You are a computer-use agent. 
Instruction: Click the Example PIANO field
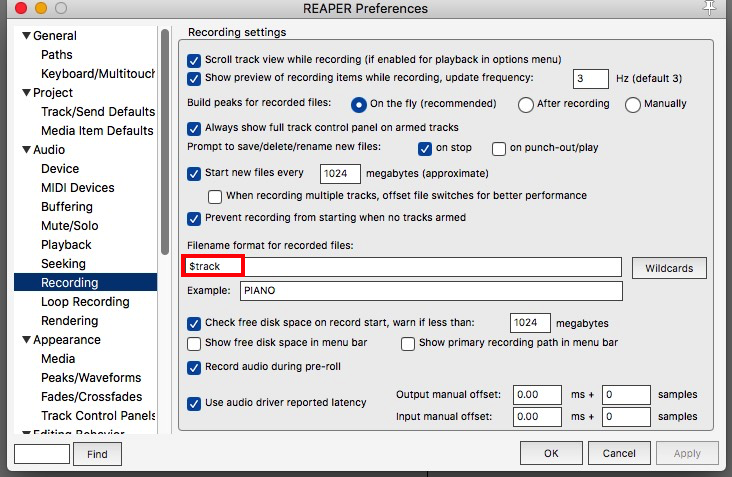point(431,291)
